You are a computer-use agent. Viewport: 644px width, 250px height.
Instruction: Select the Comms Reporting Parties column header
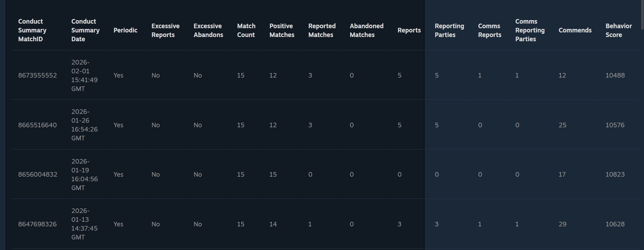(530, 30)
